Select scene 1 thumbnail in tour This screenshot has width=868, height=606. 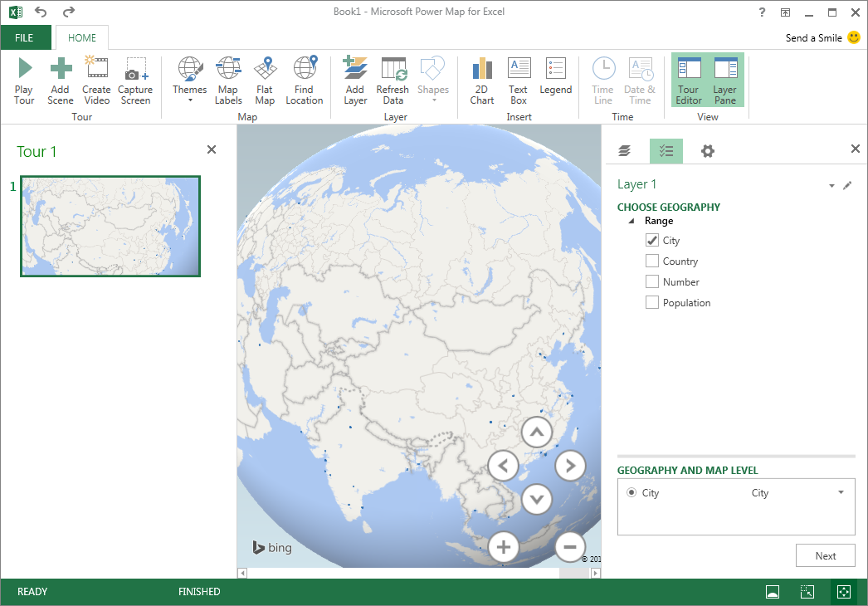(x=110, y=226)
